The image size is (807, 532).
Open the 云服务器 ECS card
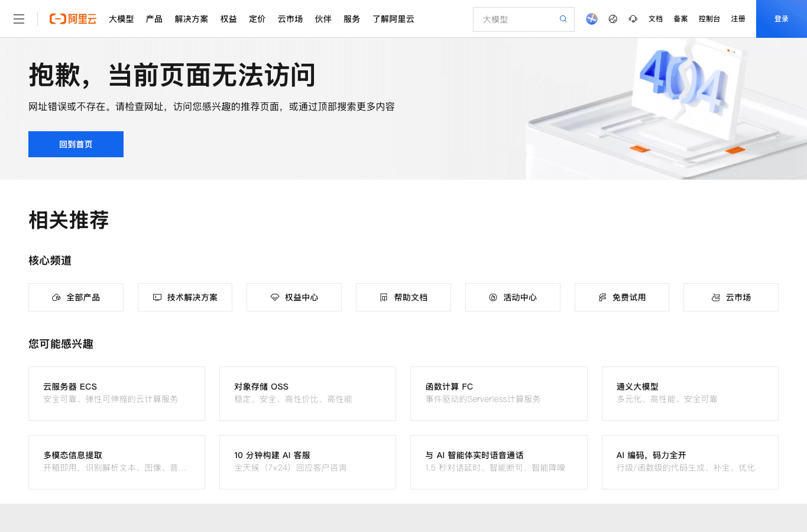pyautogui.click(x=116, y=394)
